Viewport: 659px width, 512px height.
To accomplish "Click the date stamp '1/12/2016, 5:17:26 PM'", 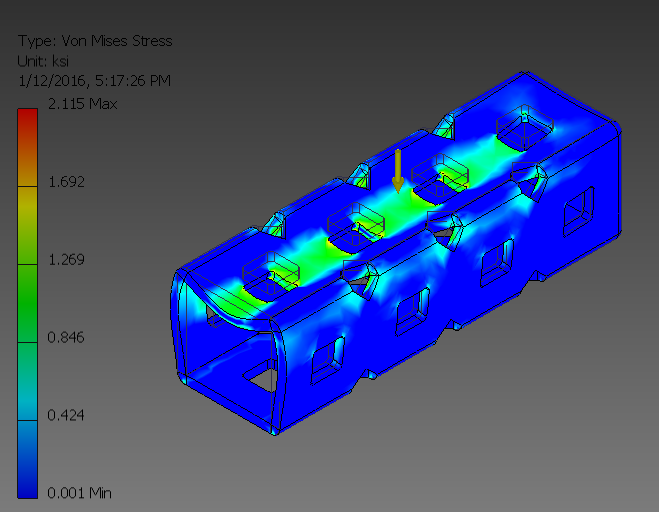I will pos(94,81).
